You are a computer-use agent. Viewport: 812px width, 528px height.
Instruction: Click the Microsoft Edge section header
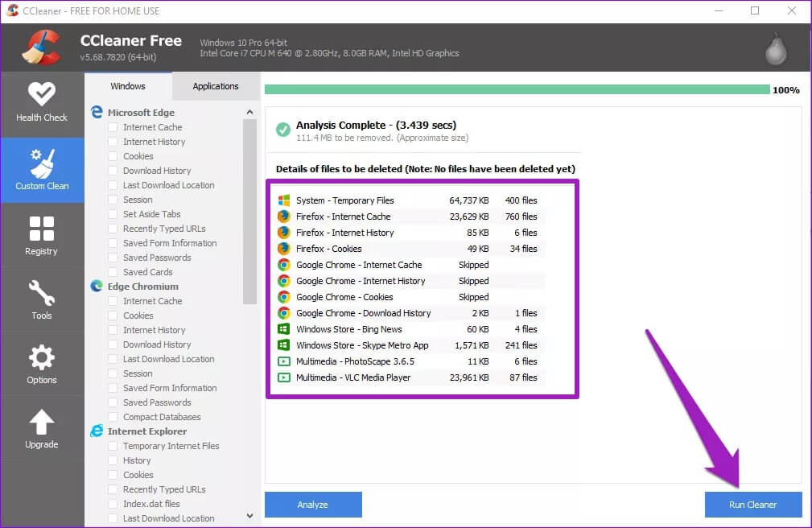[141, 113]
